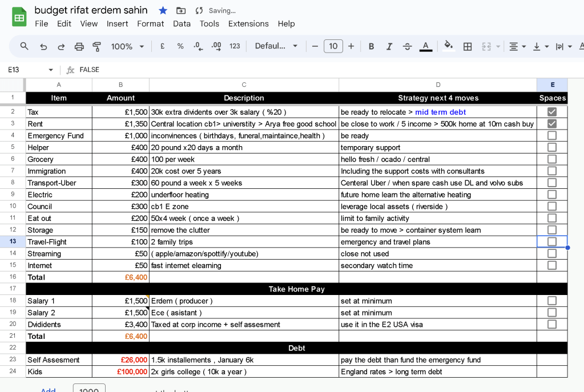Image resolution: width=584 pixels, height=392 pixels.
Task: Star the budget rifat erdem sahin document
Action: tap(163, 10)
